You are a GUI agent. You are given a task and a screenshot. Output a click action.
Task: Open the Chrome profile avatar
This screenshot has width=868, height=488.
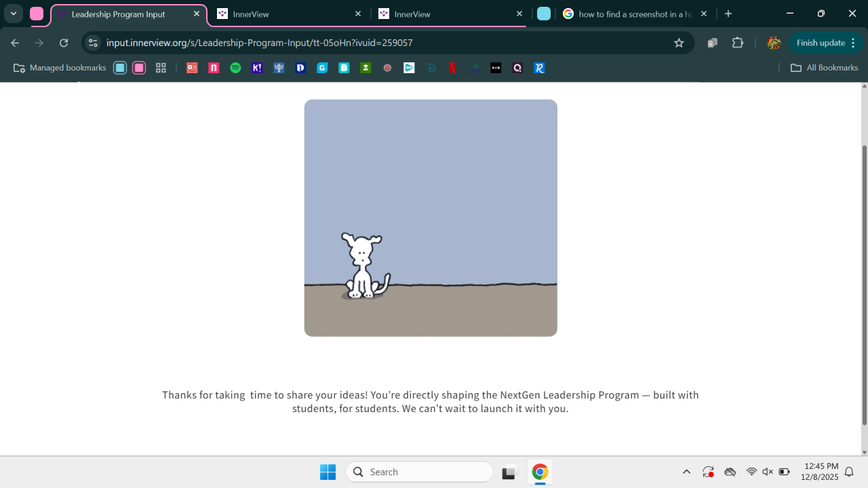click(x=774, y=43)
